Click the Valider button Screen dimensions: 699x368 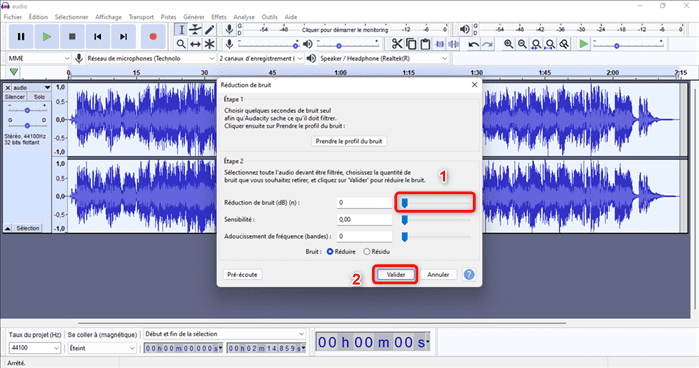pyautogui.click(x=396, y=274)
